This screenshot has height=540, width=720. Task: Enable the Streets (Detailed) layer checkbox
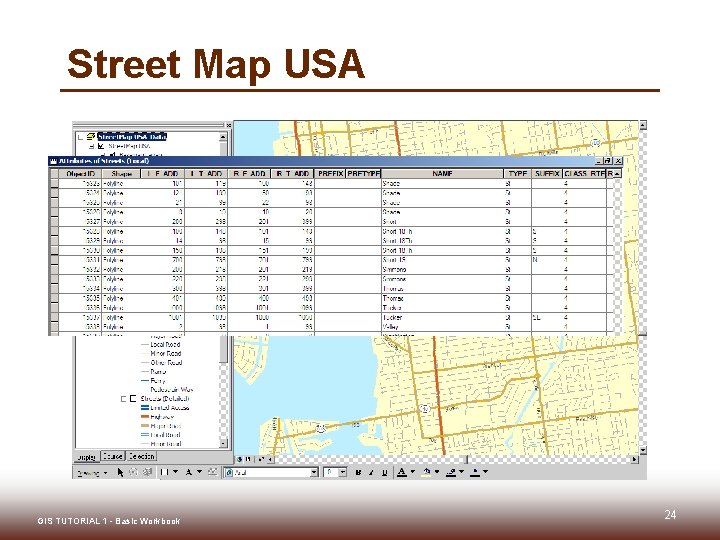point(133,399)
